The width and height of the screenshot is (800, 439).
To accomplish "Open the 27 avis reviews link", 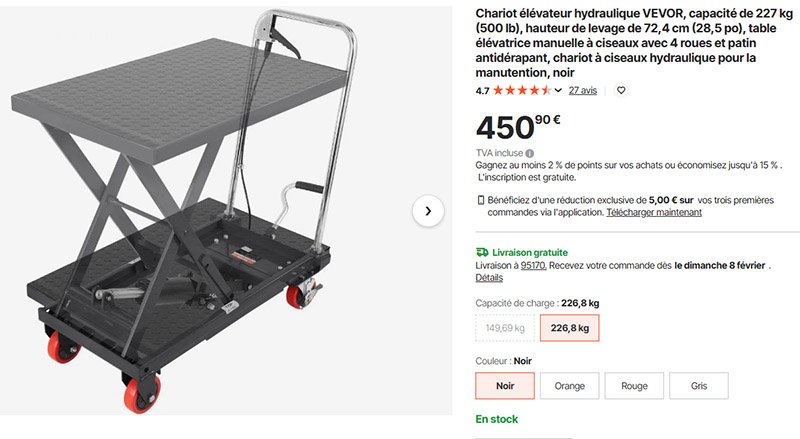I will pyautogui.click(x=583, y=90).
